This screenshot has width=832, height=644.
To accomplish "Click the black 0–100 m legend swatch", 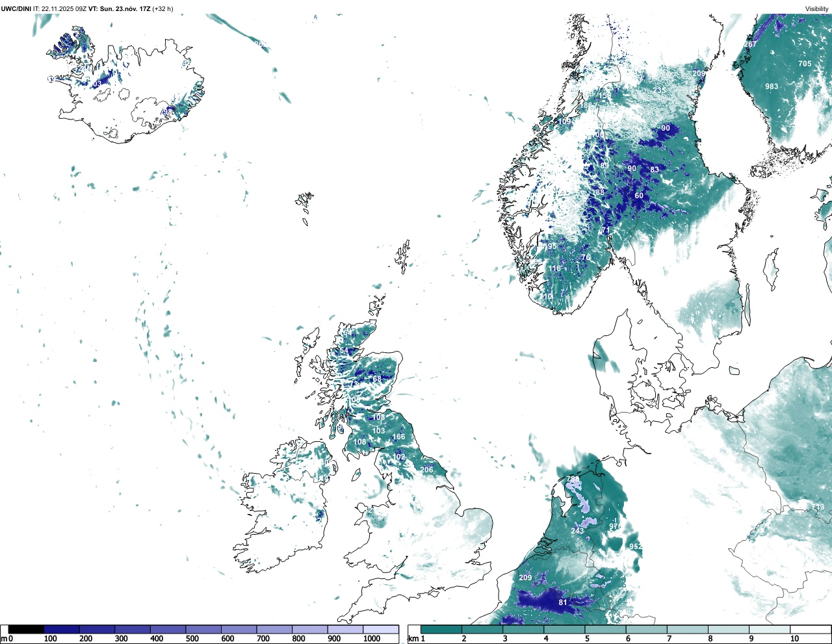I will [26, 629].
